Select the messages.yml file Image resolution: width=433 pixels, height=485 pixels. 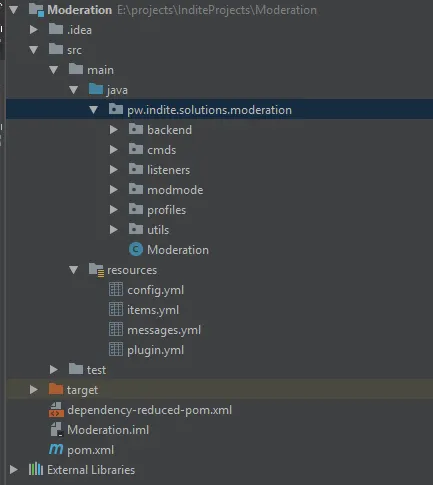164,330
